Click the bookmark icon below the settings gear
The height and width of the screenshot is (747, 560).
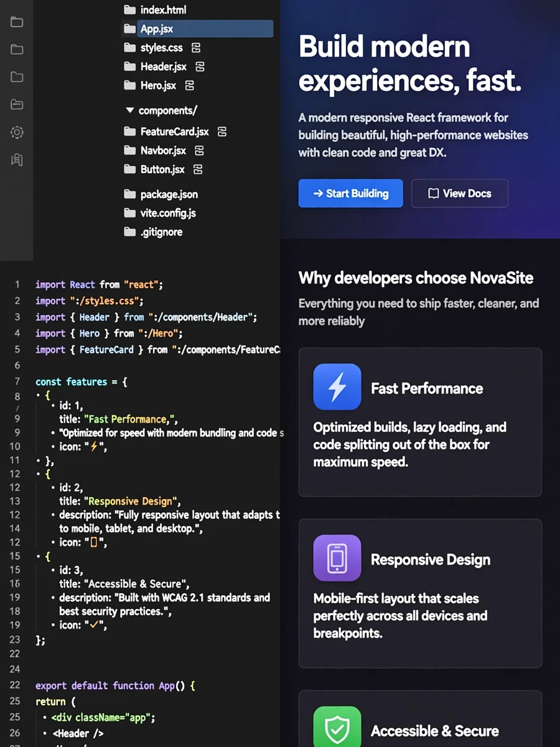tap(17, 160)
